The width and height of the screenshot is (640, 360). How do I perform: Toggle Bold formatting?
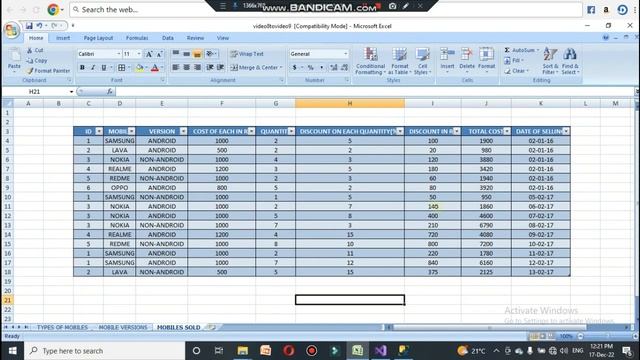(x=82, y=68)
